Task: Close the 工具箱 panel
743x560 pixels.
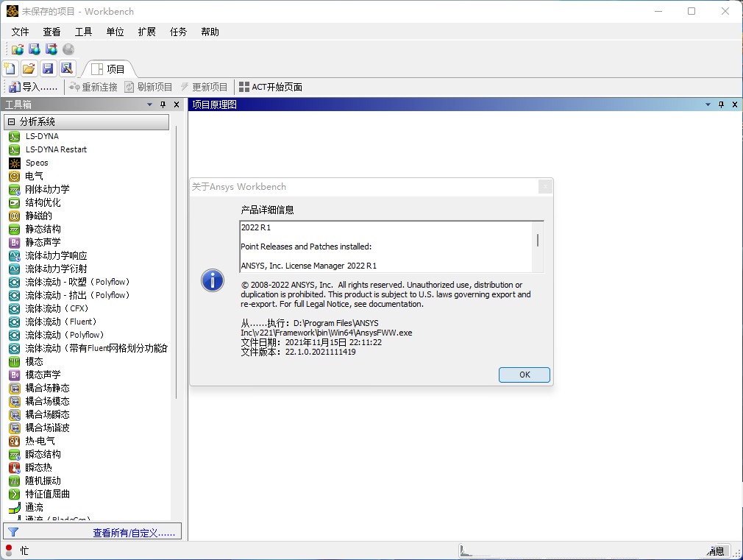Action: pyautogui.click(x=177, y=104)
